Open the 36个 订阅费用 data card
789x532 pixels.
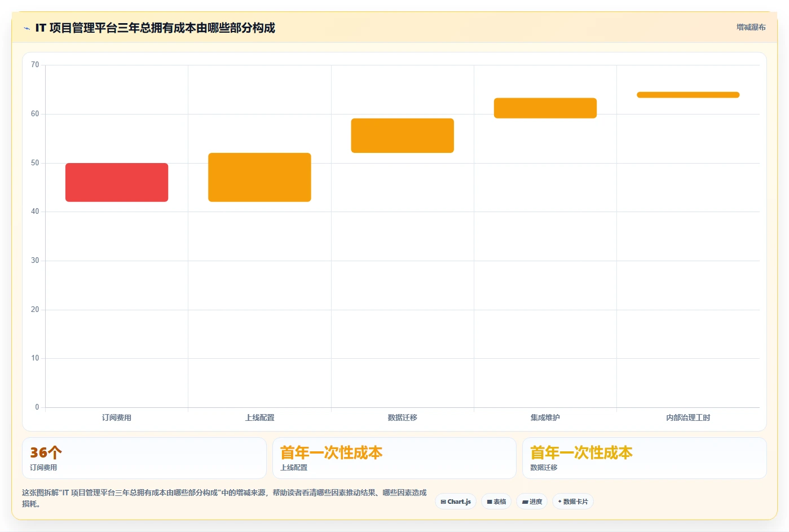(144, 458)
